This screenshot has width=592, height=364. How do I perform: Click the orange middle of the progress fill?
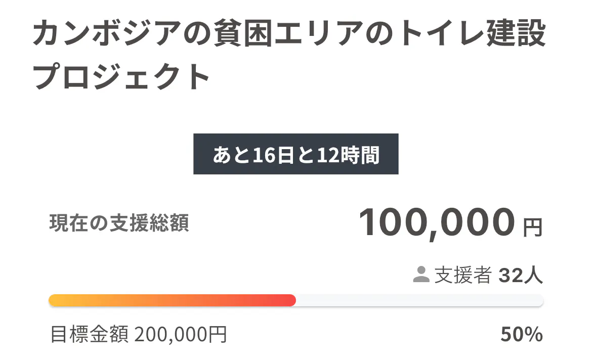[x=172, y=300]
